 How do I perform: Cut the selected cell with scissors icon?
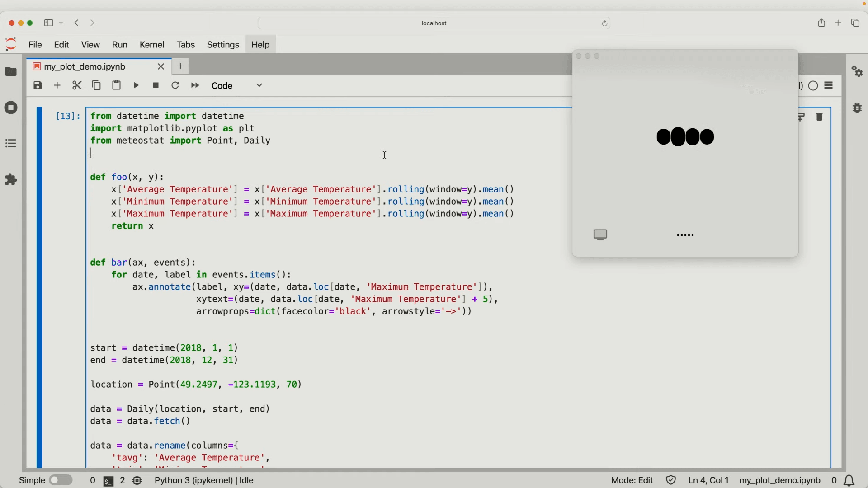click(x=77, y=85)
